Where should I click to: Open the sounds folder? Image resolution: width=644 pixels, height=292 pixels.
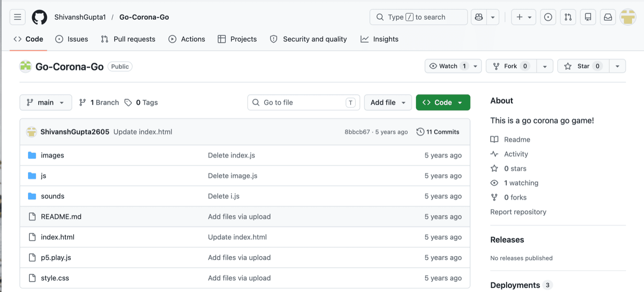[52, 196]
